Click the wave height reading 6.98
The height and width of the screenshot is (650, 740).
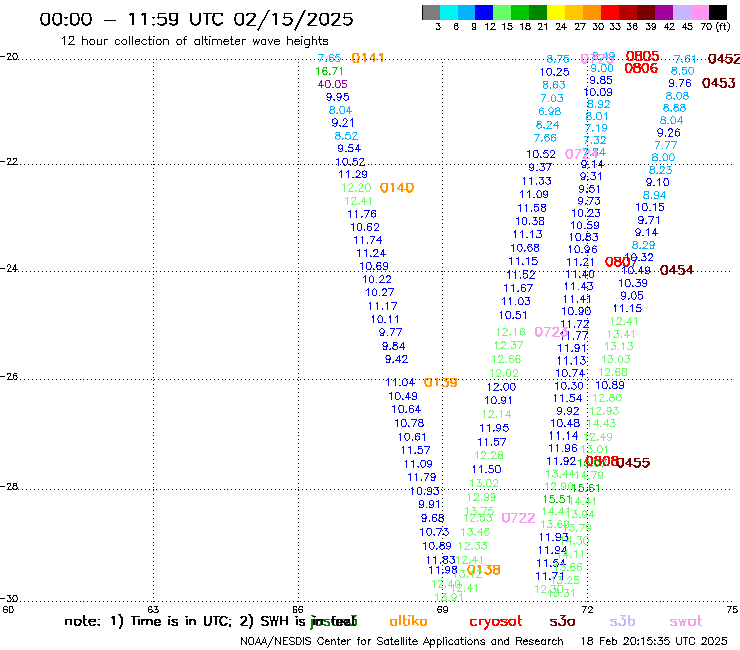click(550, 111)
